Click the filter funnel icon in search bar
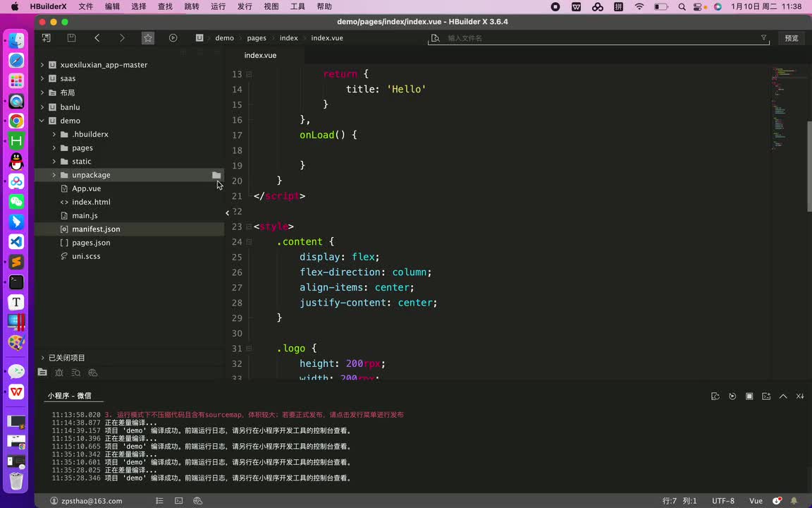 point(763,38)
